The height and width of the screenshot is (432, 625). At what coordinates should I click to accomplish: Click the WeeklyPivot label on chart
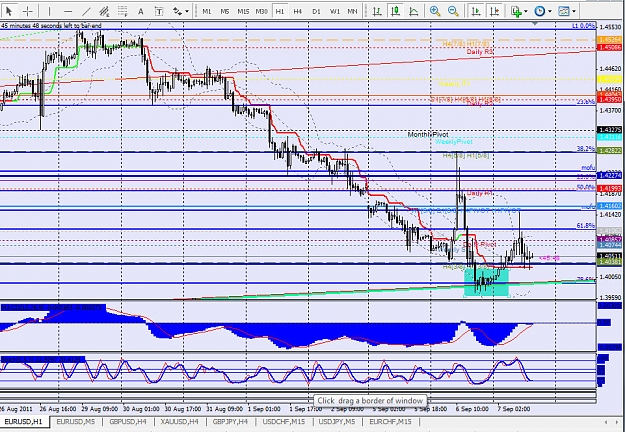tap(454, 141)
